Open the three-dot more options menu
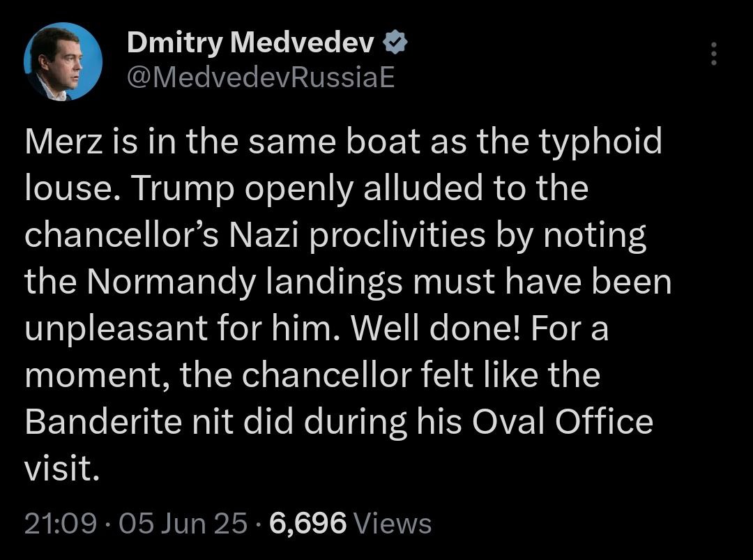The height and width of the screenshot is (560, 753). point(713,54)
